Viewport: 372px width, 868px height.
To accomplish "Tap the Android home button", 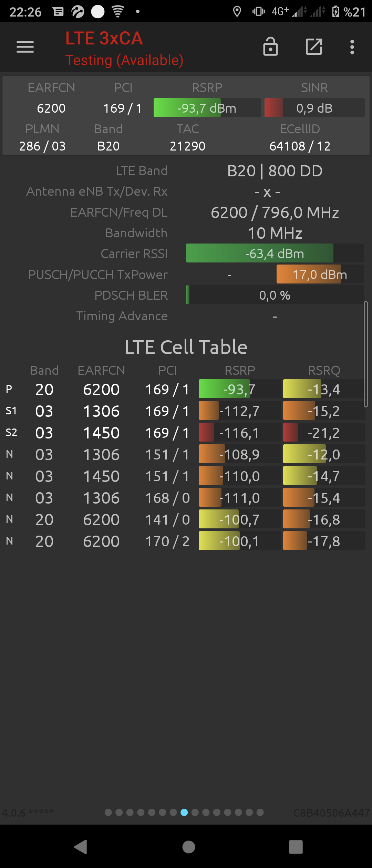I will (x=188, y=847).
